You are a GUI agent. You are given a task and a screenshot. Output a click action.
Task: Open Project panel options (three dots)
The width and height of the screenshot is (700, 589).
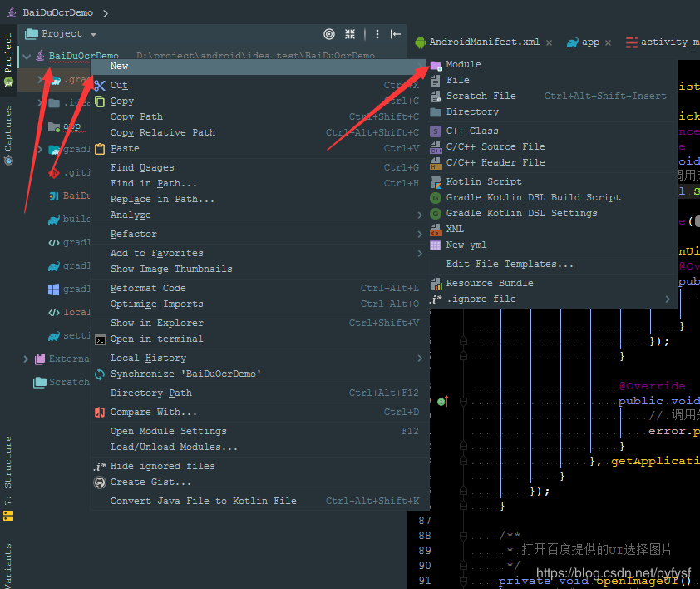coord(377,34)
